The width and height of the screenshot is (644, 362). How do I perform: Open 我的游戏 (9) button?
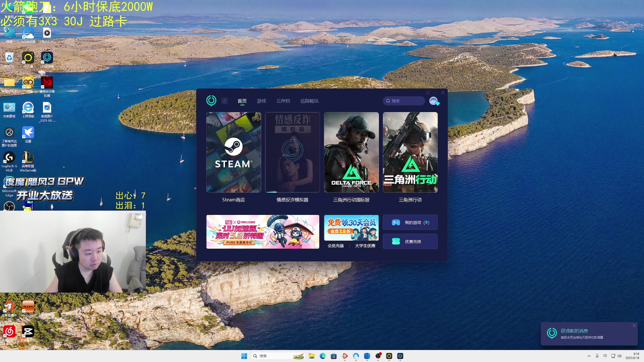(410, 223)
